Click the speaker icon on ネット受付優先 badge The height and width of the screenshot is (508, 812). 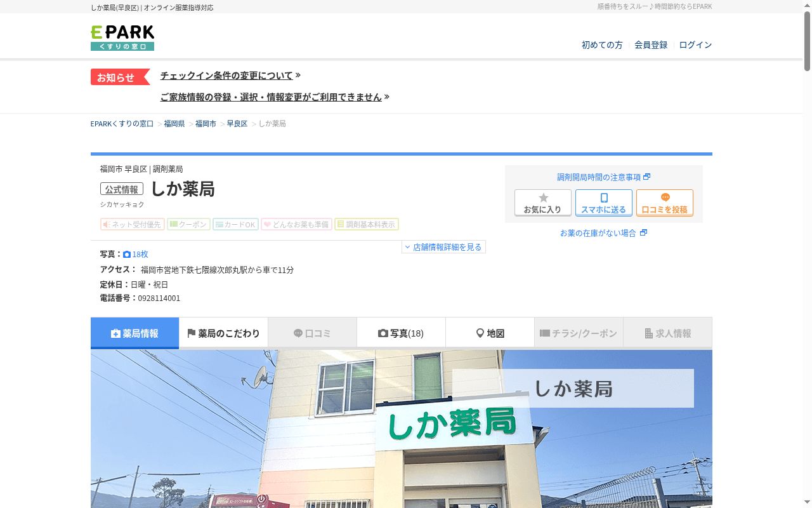click(x=107, y=224)
